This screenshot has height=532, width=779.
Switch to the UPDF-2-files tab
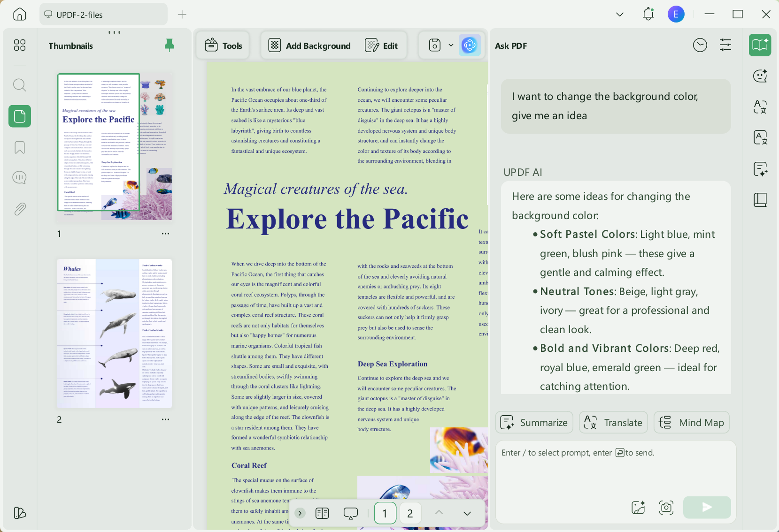[x=103, y=15]
